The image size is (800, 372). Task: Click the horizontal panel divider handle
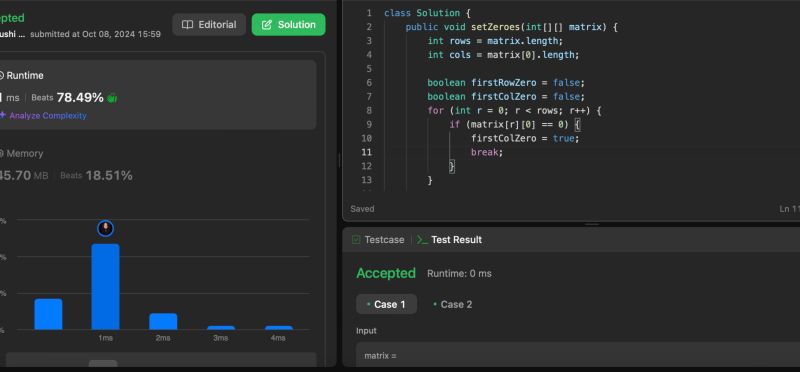pyautogui.click(x=591, y=225)
